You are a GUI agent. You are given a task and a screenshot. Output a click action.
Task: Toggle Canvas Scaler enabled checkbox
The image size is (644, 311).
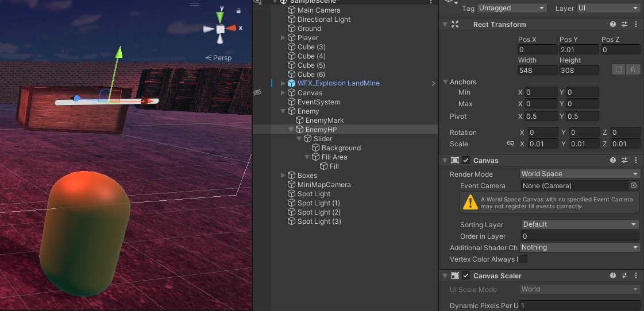coord(466,276)
